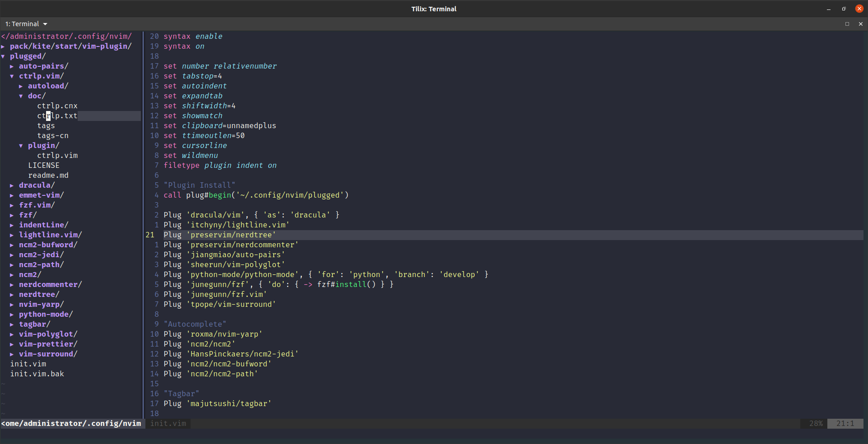
Task: Open the terminal session dropdown arrow
Action: pyautogui.click(x=45, y=24)
